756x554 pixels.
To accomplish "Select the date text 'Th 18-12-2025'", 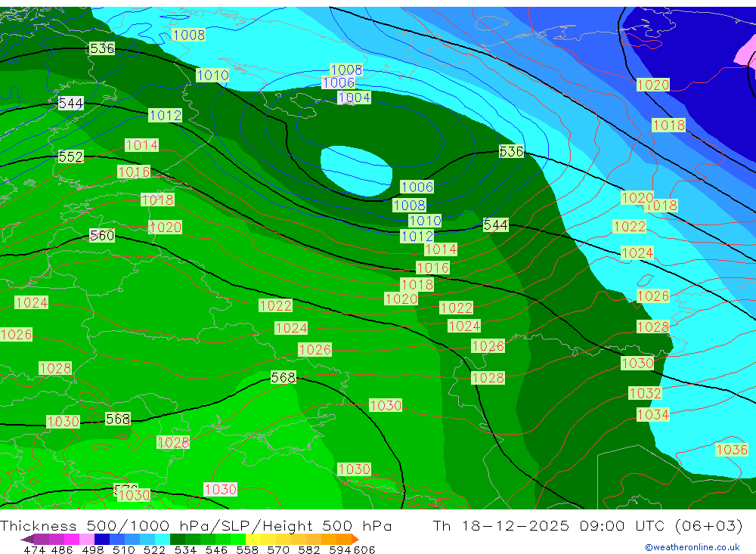I will 501,525.
